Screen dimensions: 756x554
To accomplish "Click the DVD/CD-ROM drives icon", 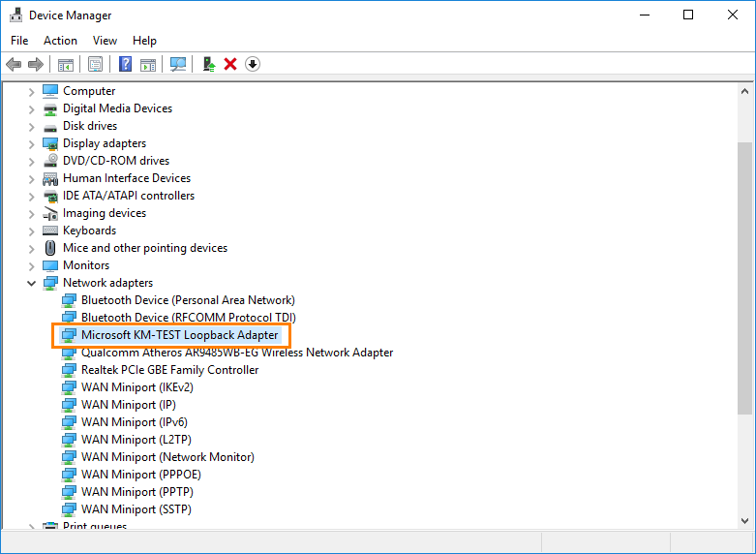I will click(x=50, y=161).
